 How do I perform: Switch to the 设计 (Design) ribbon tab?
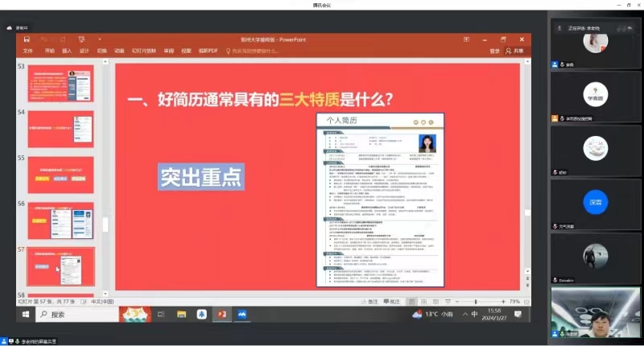[x=85, y=51]
